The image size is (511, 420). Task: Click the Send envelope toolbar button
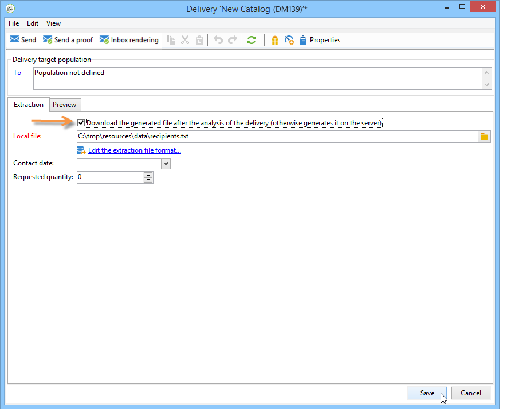tap(23, 40)
